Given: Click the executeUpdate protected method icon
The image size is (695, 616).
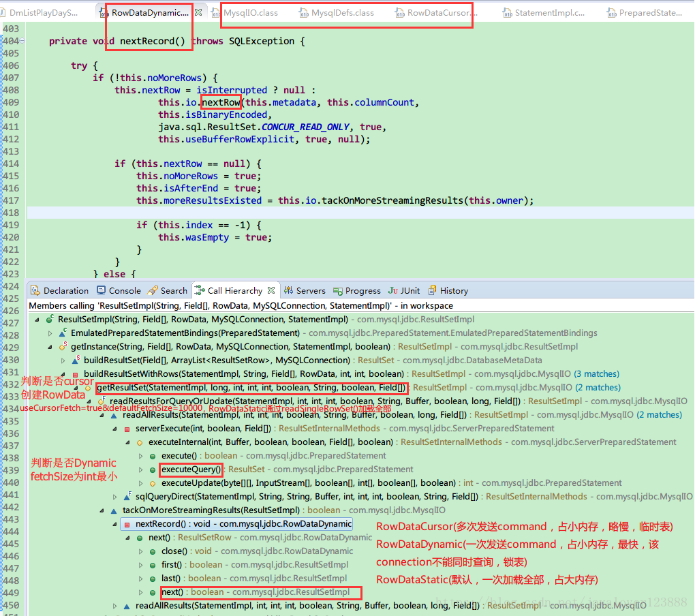Looking at the screenshot, I should 153,484.
